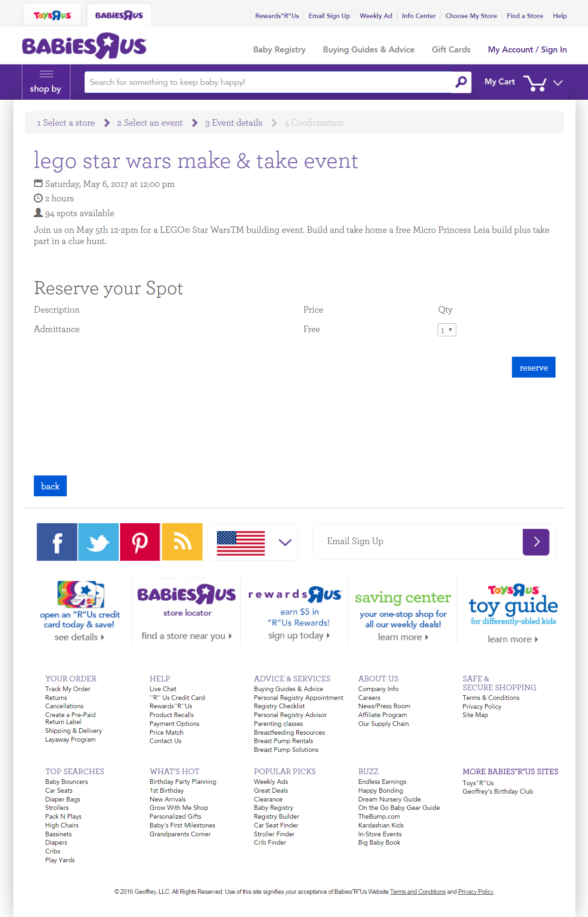Open Car Seat Finder link
Screen dimensions: 588x917
[x=276, y=825]
